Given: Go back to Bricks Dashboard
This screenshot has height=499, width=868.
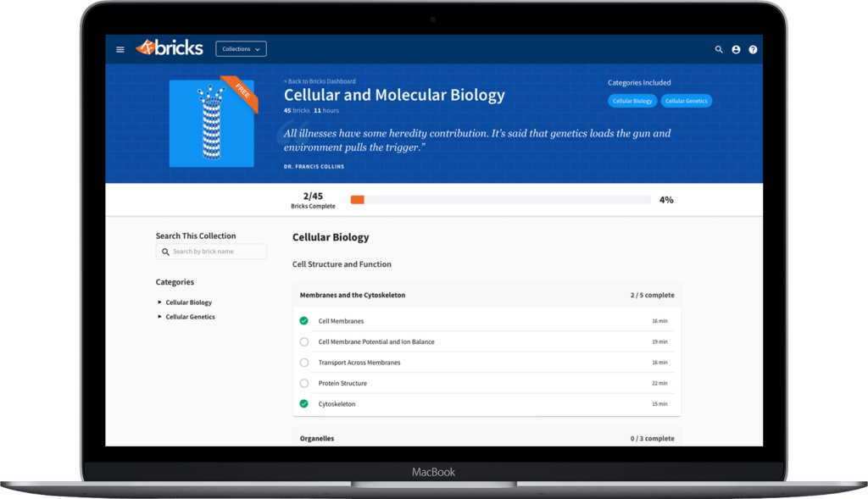Looking at the screenshot, I should (x=320, y=81).
